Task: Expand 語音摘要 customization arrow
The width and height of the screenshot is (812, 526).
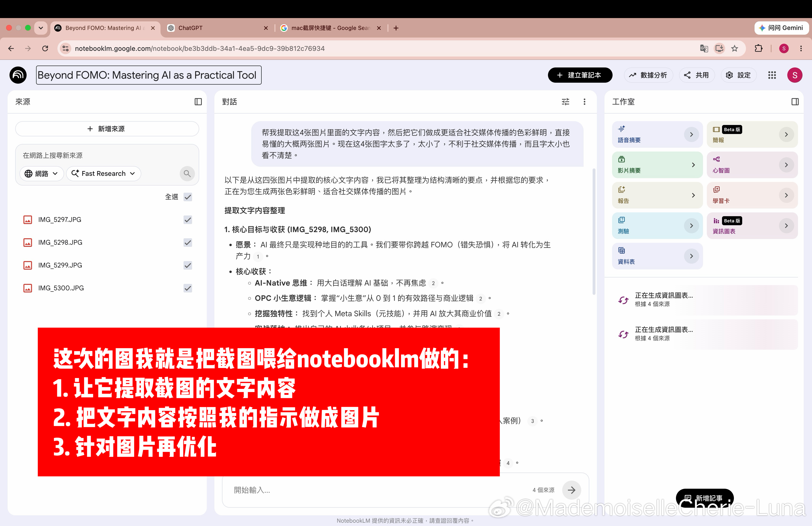Action: point(691,134)
